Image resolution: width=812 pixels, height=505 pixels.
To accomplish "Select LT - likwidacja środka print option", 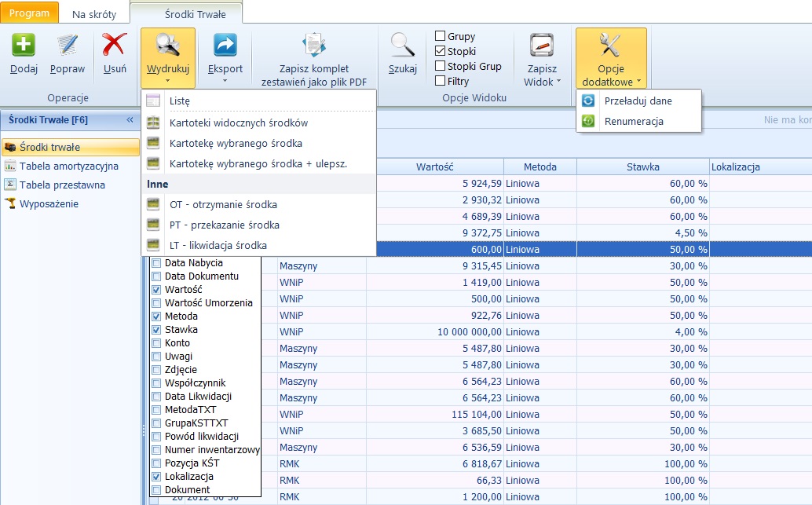I will [218, 245].
